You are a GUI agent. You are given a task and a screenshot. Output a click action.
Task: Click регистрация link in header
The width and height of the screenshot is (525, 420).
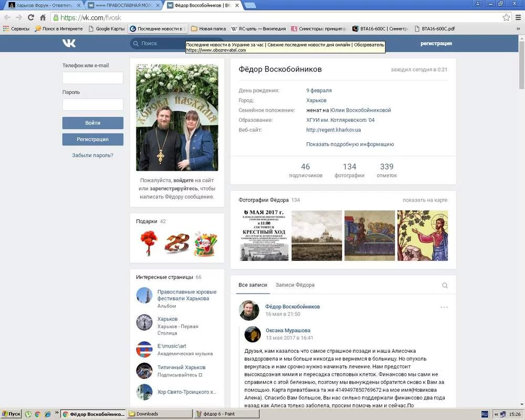tap(436, 44)
